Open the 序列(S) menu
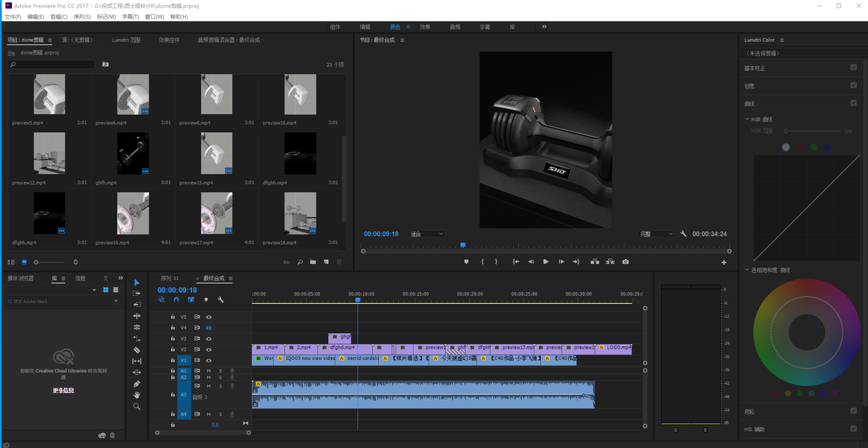The image size is (868, 448). click(x=82, y=16)
